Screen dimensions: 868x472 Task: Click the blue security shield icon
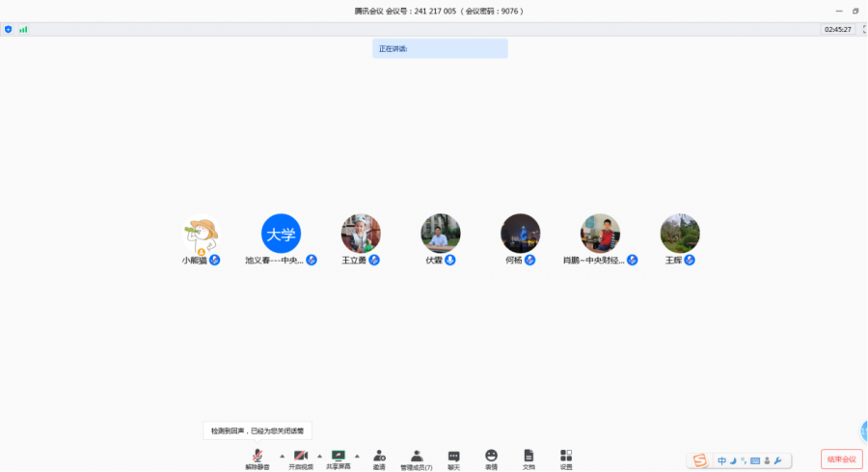9,30
